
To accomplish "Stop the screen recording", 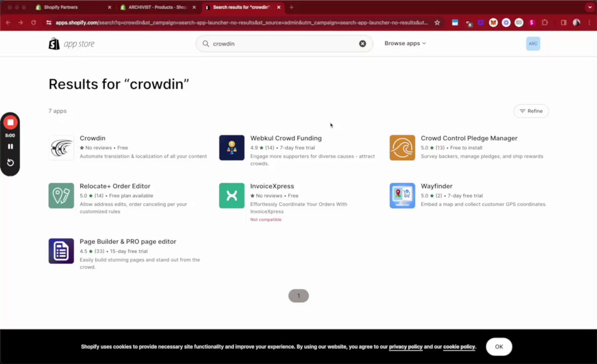I will [x=10, y=122].
